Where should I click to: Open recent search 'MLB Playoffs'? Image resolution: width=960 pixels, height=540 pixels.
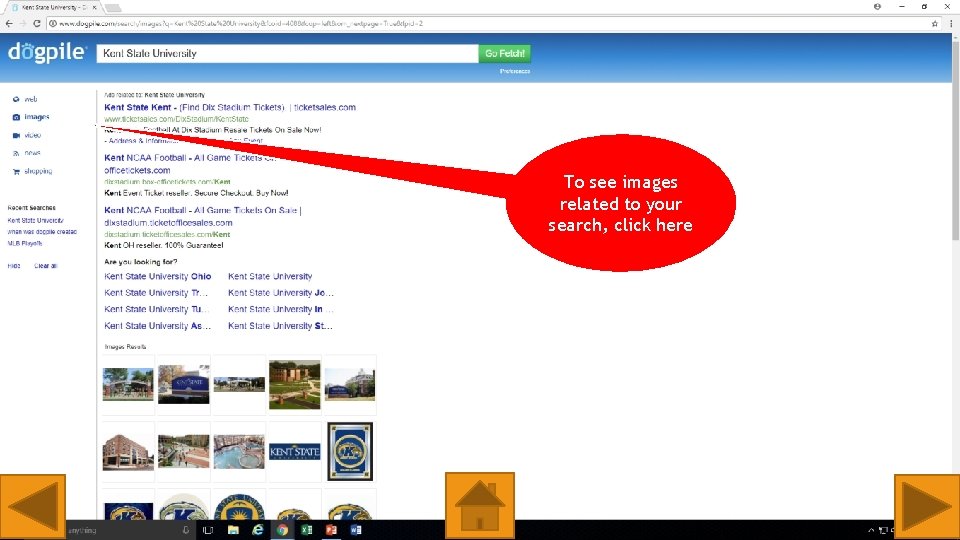click(x=24, y=244)
